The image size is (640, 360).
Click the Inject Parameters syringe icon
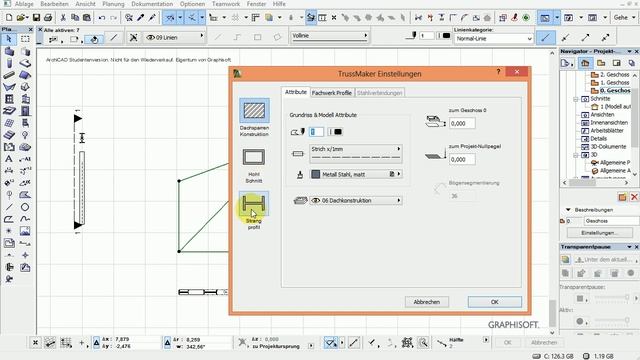coord(152,18)
